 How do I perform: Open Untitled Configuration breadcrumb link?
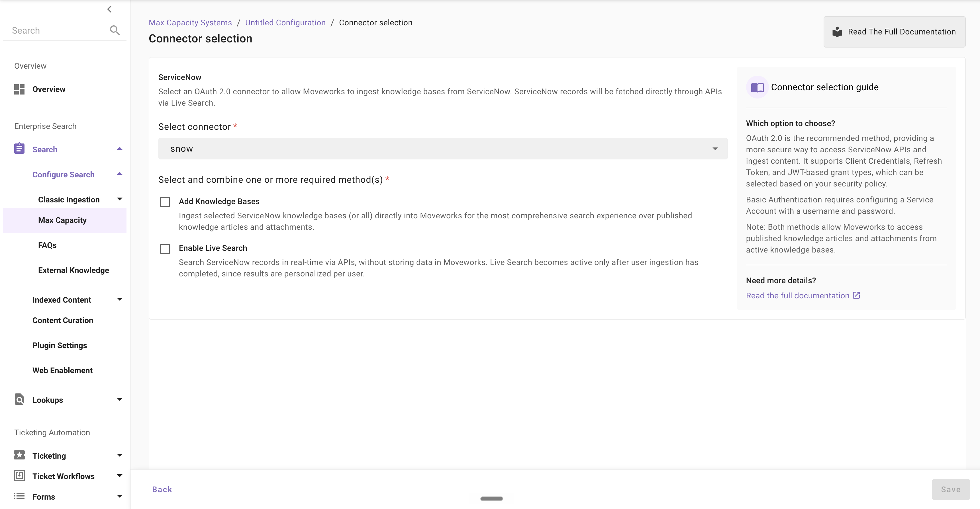click(x=285, y=22)
